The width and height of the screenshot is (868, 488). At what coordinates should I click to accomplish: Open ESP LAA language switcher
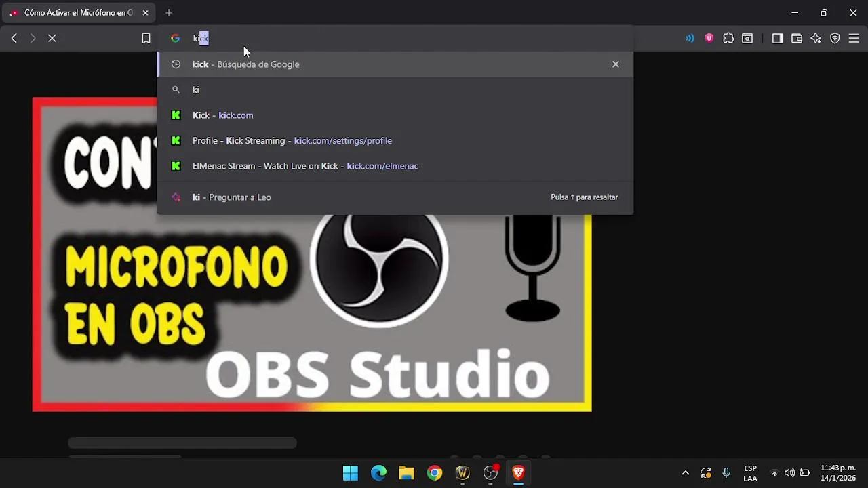[x=750, y=473]
